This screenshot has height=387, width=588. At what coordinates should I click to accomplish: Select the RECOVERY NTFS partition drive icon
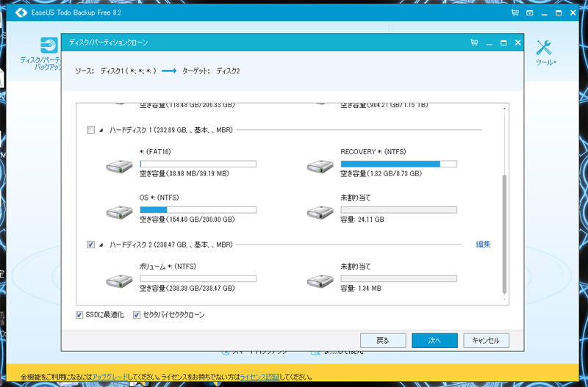(x=320, y=167)
